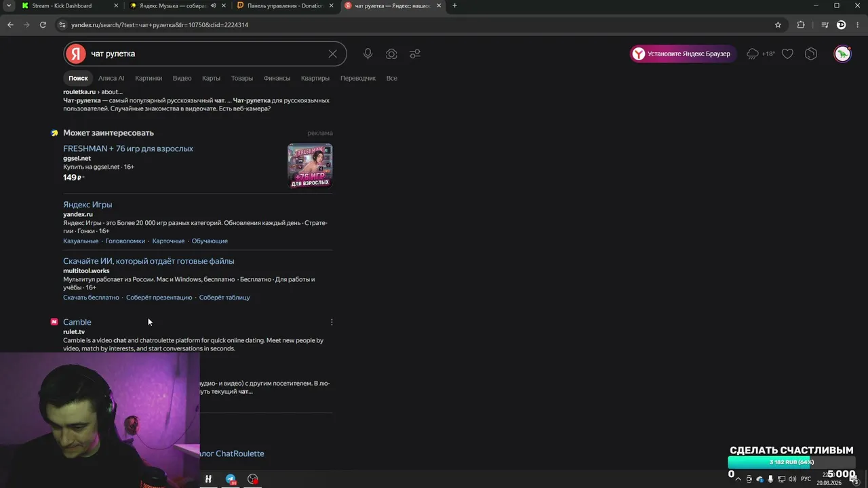Click the Установите Яндекс Браузер button
This screenshot has width=868, height=488.
683,54
